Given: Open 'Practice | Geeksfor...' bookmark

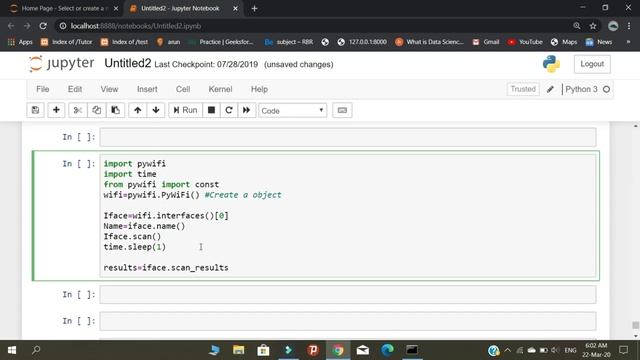Looking at the screenshot, I should [221, 42].
